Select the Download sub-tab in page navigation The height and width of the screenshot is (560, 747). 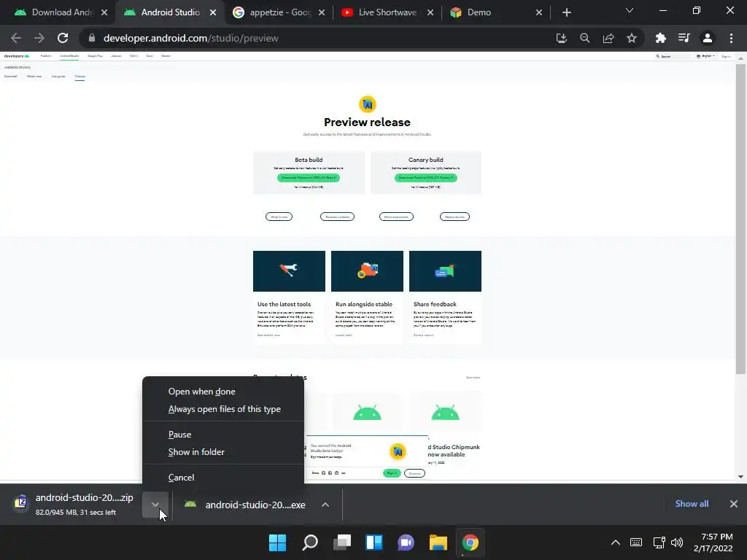click(10, 76)
